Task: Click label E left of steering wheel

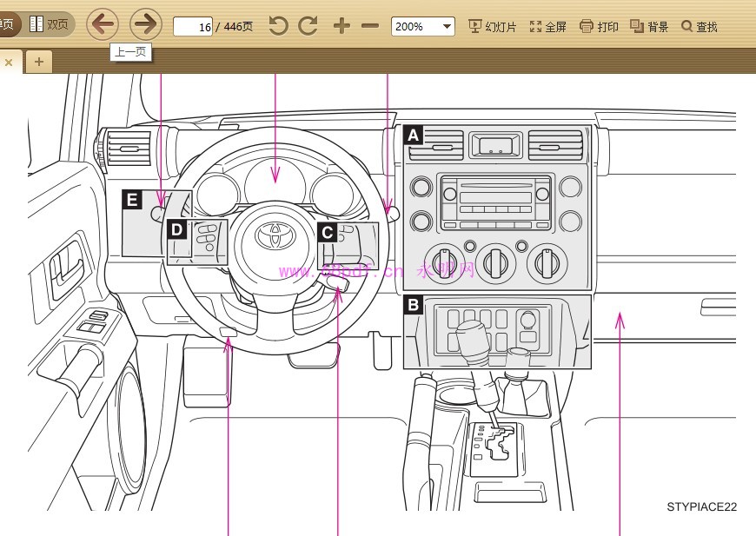Action: [x=131, y=201]
